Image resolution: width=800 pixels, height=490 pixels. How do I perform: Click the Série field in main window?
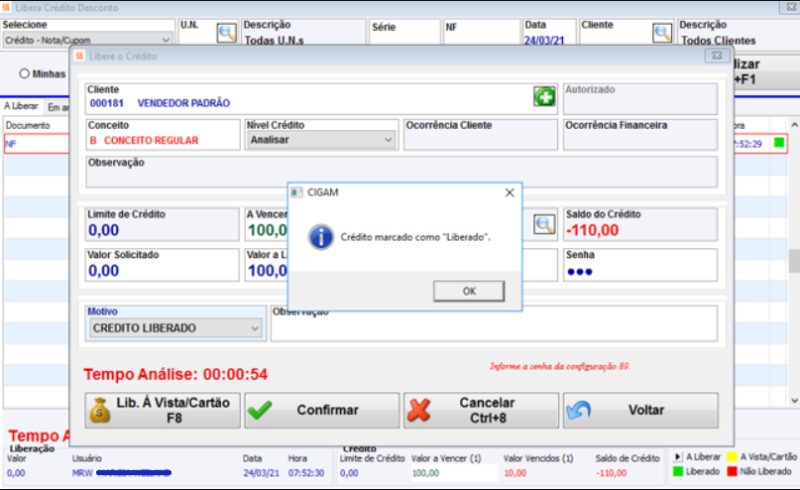405,32
